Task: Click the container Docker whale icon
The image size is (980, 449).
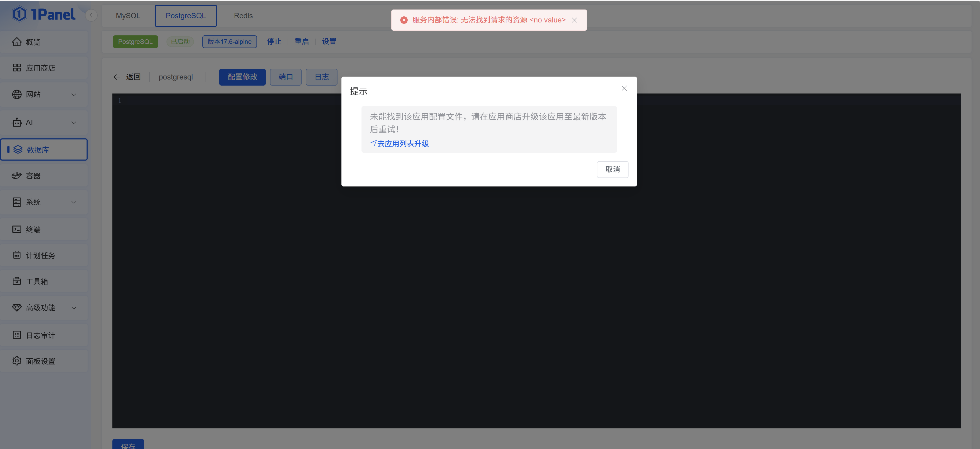Action: click(17, 176)
